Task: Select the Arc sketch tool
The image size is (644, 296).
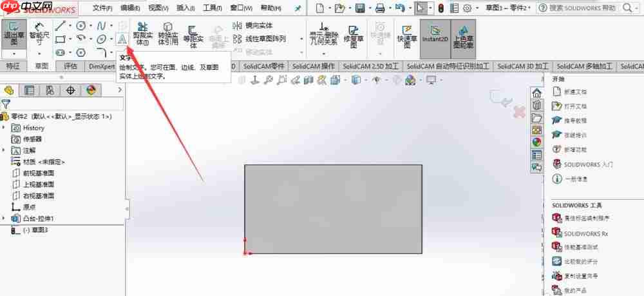Action: [x=81, y=39]
